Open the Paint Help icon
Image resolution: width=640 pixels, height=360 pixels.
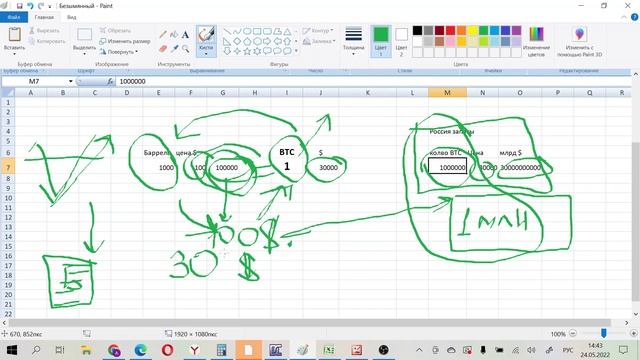point(635,17)
